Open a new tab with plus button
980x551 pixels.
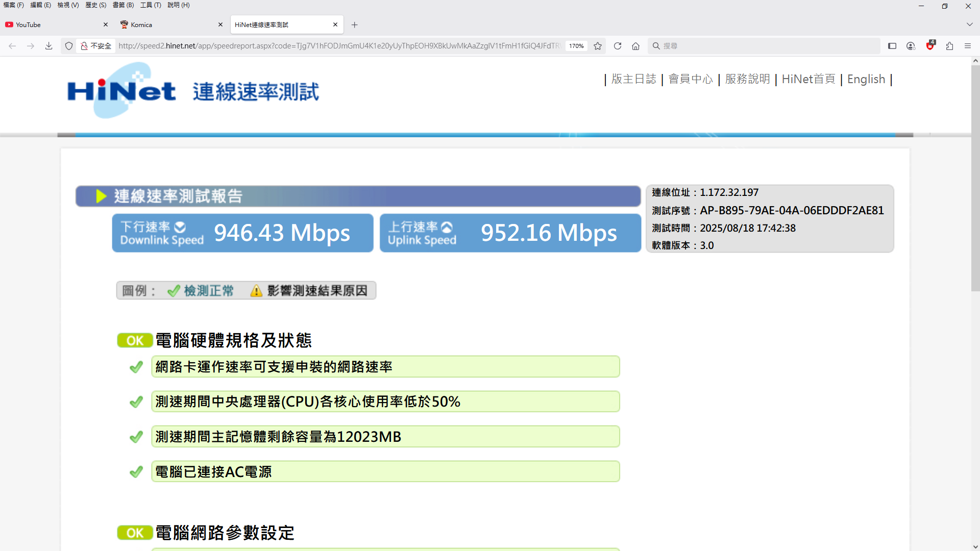click(355, 24)
